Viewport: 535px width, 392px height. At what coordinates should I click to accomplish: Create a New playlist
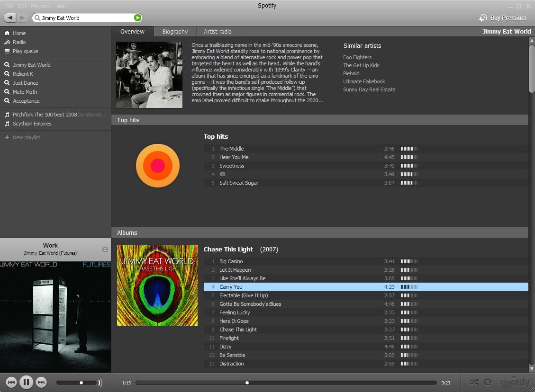[26, 137]
